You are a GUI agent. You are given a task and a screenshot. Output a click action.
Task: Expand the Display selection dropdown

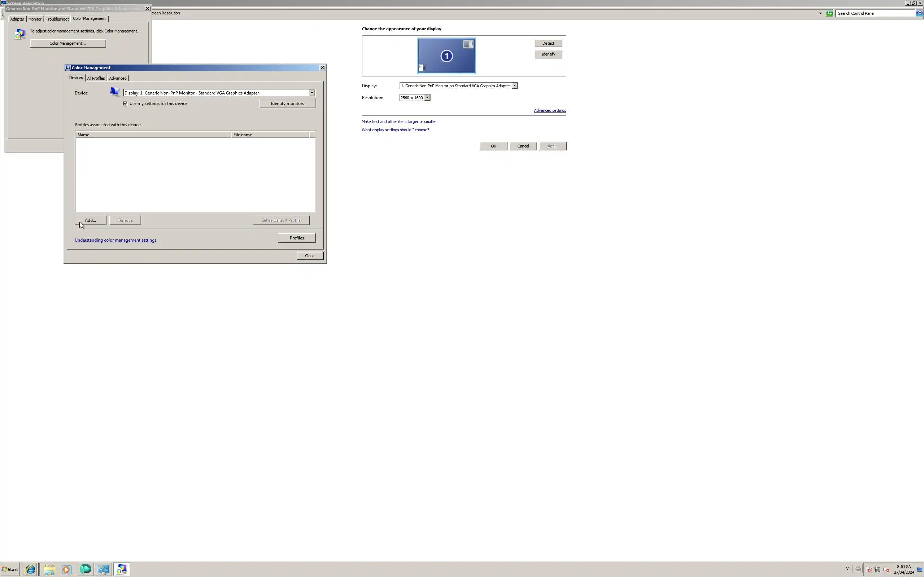click(514, 86)
